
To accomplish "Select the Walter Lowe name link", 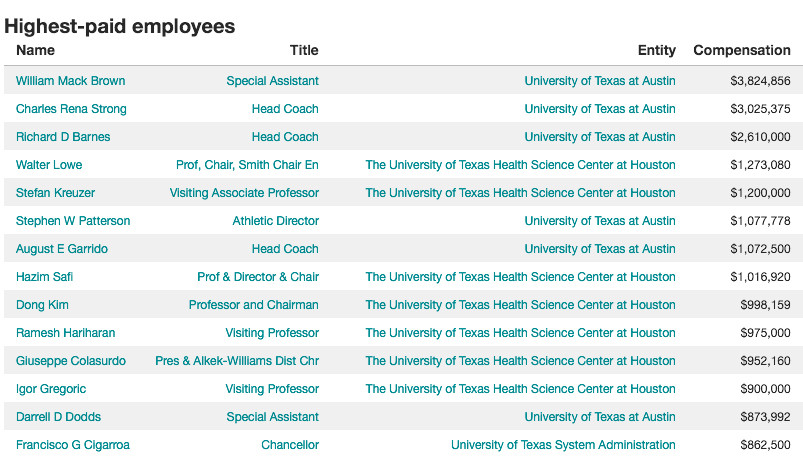I will pyautogui.click(x=49, y=165).
